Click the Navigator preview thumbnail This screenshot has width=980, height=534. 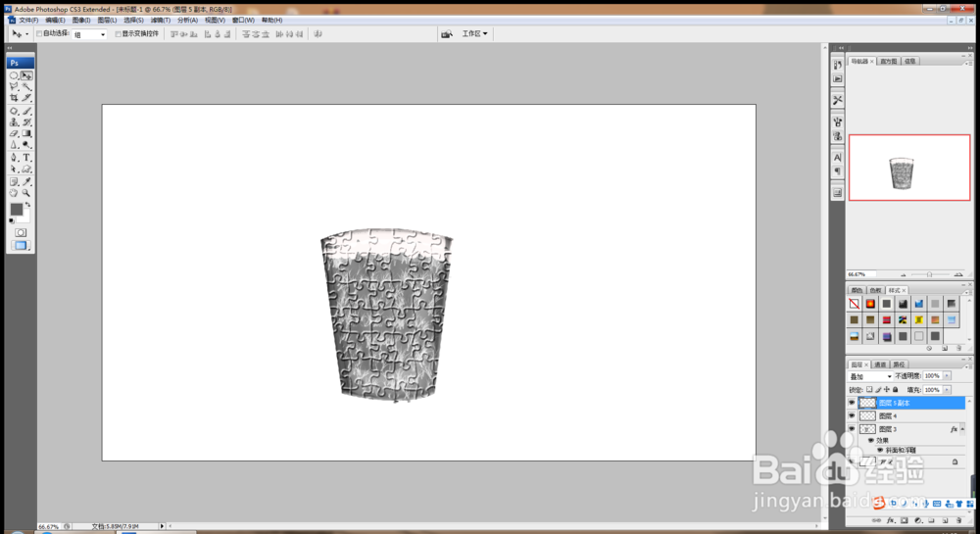[x=909, y=168]
